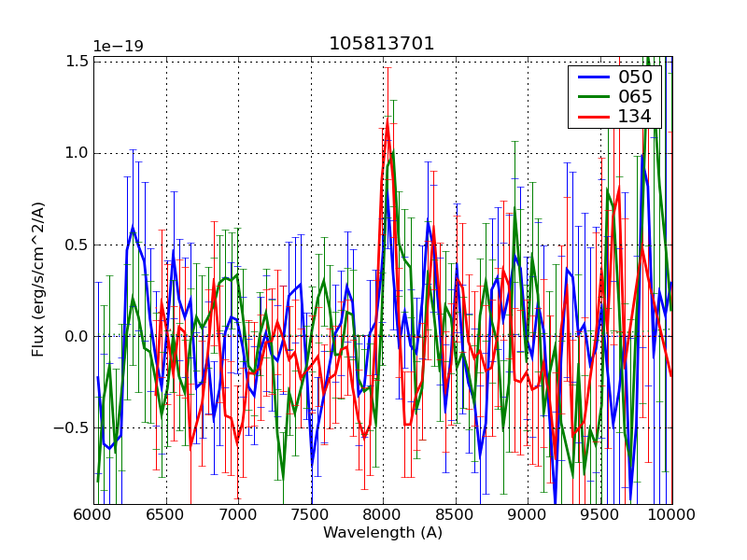Click the legend label 050
Image resolution: width=747 pixels, height=560 pixels.
pos(634,77)
